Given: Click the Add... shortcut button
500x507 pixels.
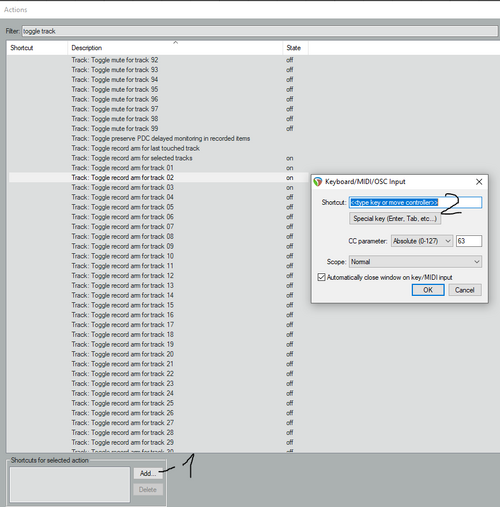Looking at the screenshot, I should coord(148,473).
